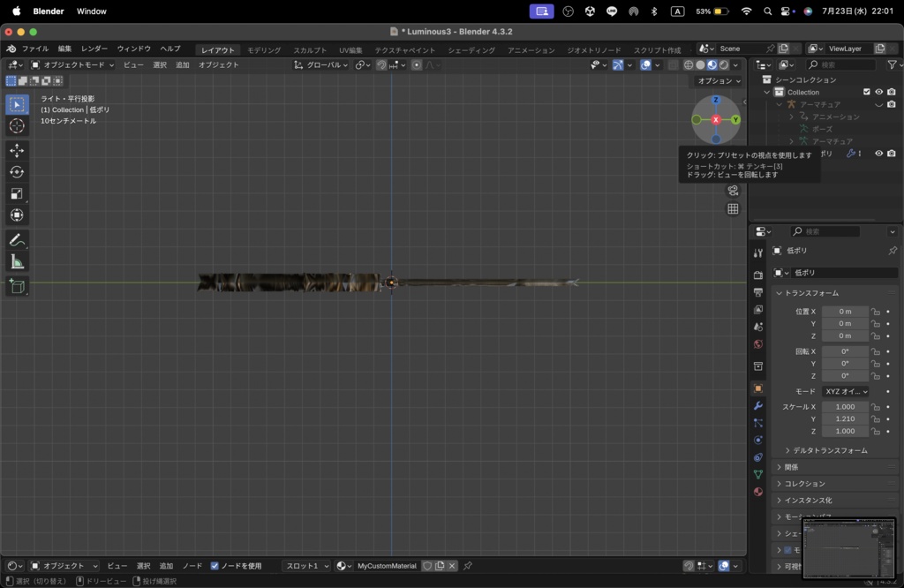Select the Measure tool

pyautogui.click(x=17, y=261)
